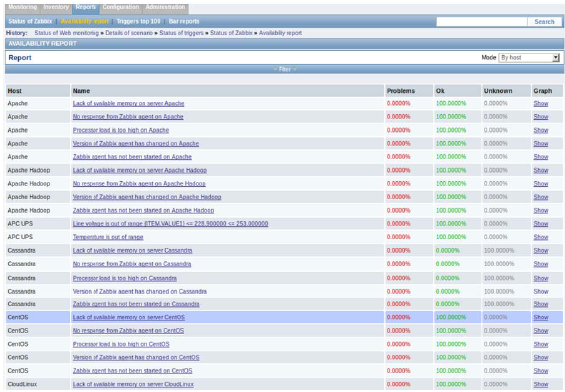Open Zabbix agent has not been started on Apache
The image size is (565, 392).
coord(132,157)
